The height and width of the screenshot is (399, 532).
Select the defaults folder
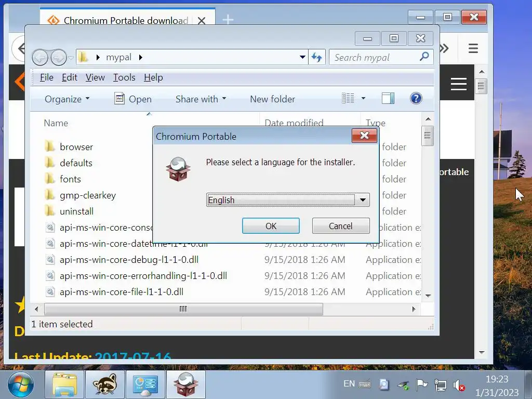(x=76, y=163)
